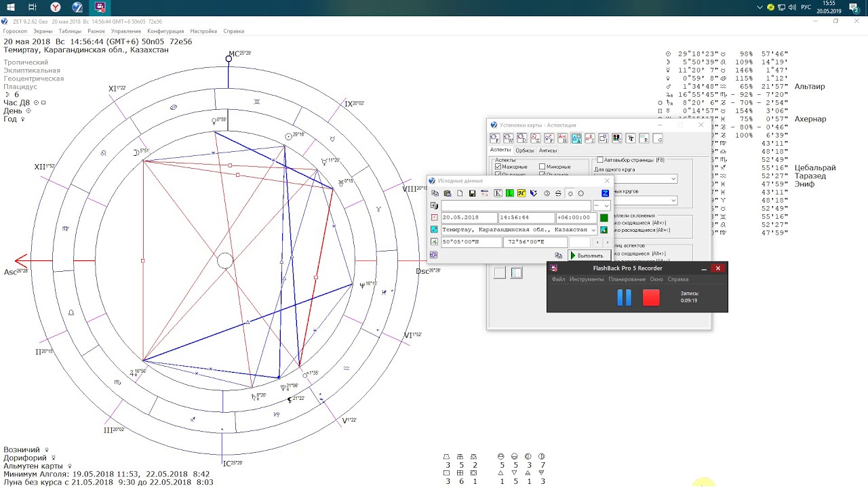Open the Asc H houses settings icon
Screen dimensions: 868x488
click(x=563, y=138)
